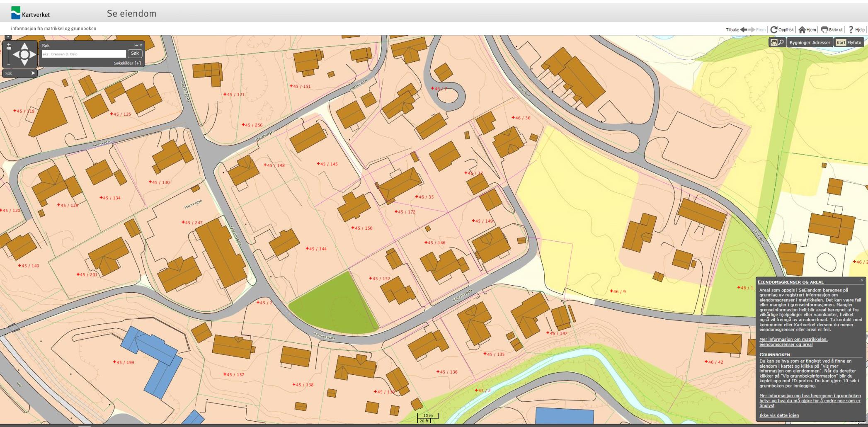Image resolution: width=868 pixels, height=427 pixels.
Task: Open Hjelp question mark icon
Action: (851, 30)
